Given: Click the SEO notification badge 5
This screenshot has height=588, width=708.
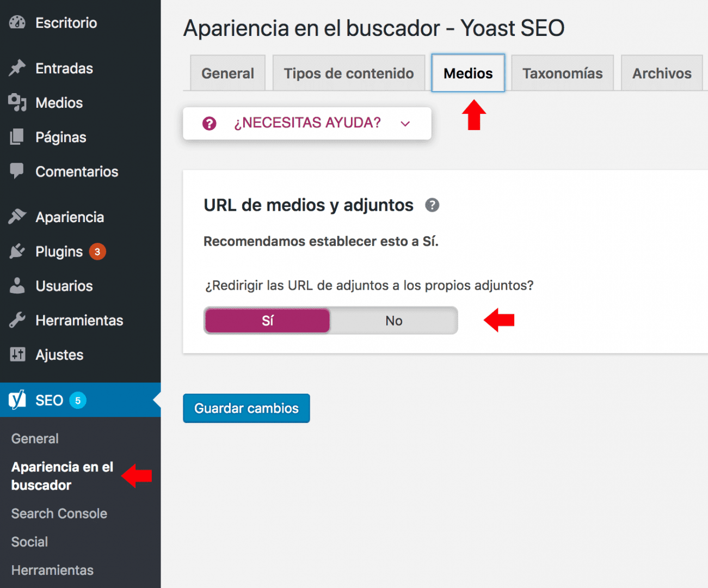Looking at the screenshot, I should tap(78, 400).
